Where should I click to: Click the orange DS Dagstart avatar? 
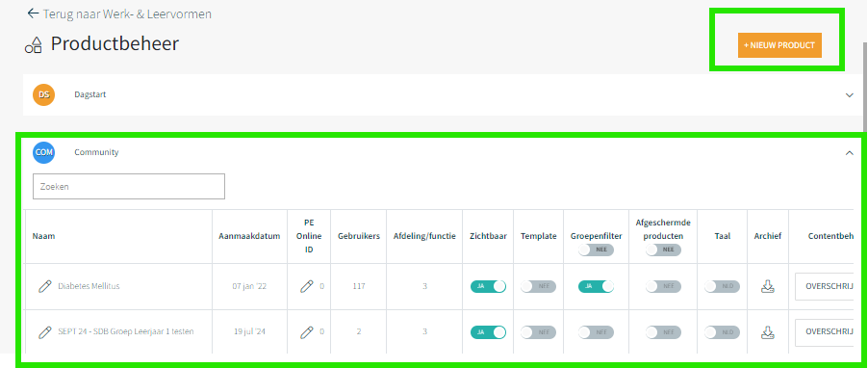pyautogui.click(x=43, y=94)
